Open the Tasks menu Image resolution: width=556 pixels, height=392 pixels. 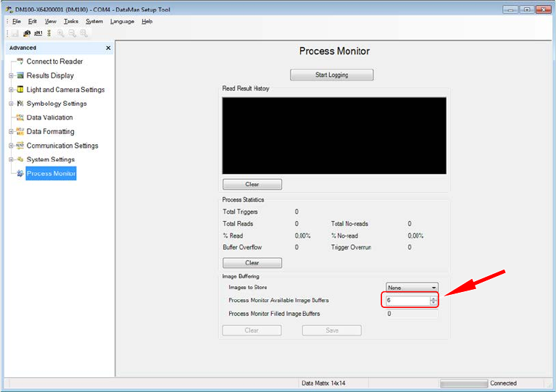point(71,21)
